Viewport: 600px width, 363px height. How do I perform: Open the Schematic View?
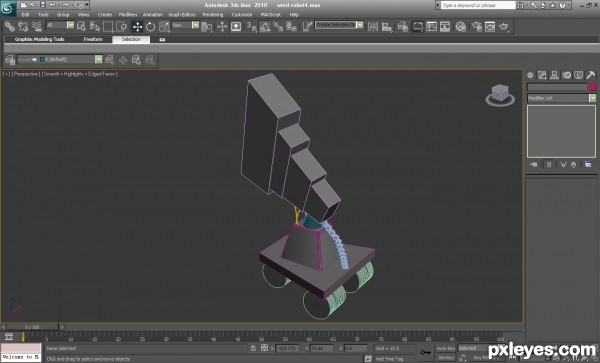click(445, 26)
